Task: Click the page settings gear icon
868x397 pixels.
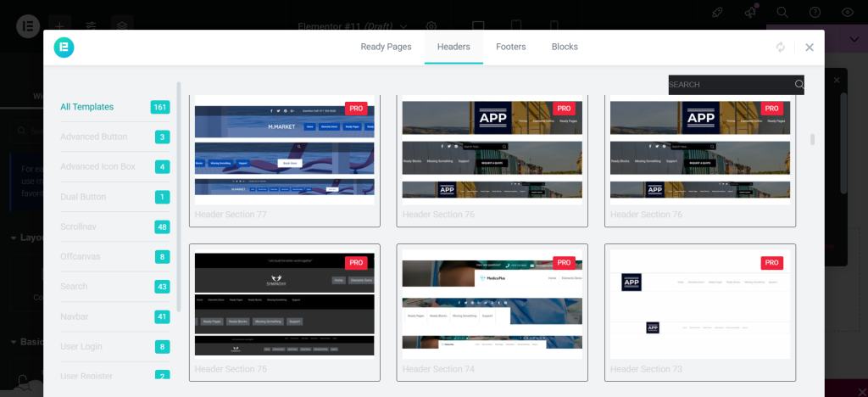Action: tap(431, 25)
